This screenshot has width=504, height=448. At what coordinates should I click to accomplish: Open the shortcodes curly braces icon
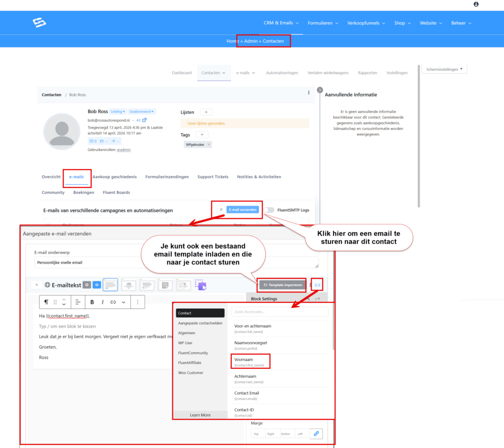tap(317, 285)
